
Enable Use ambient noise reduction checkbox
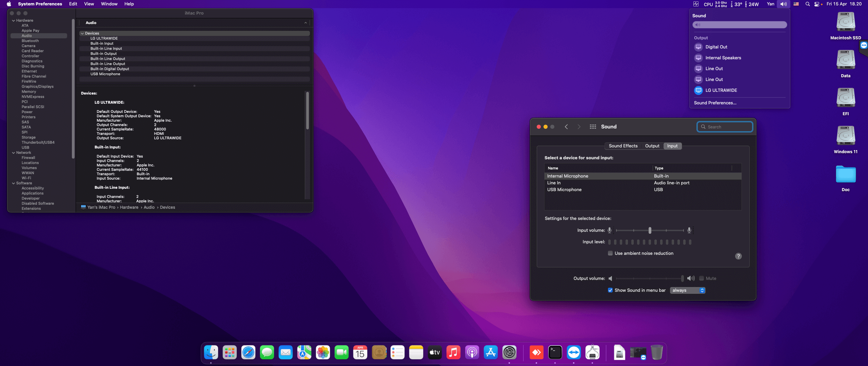click(610, 253)
